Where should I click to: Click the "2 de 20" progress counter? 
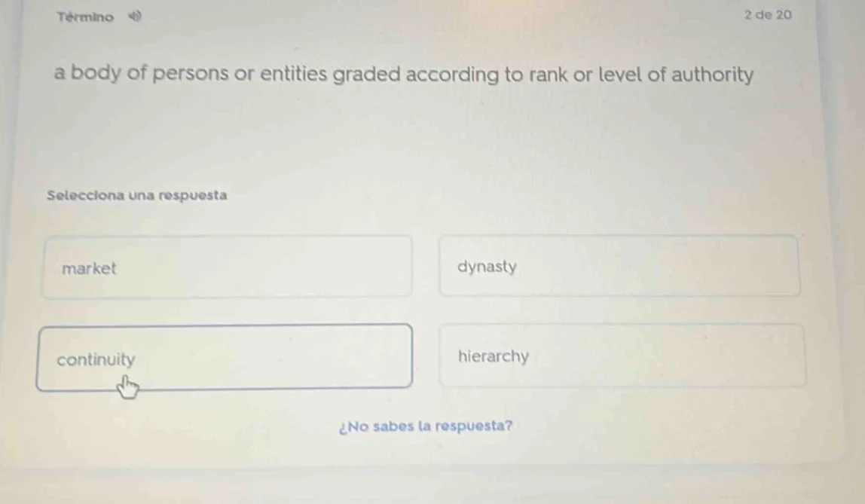pos(767,14)
